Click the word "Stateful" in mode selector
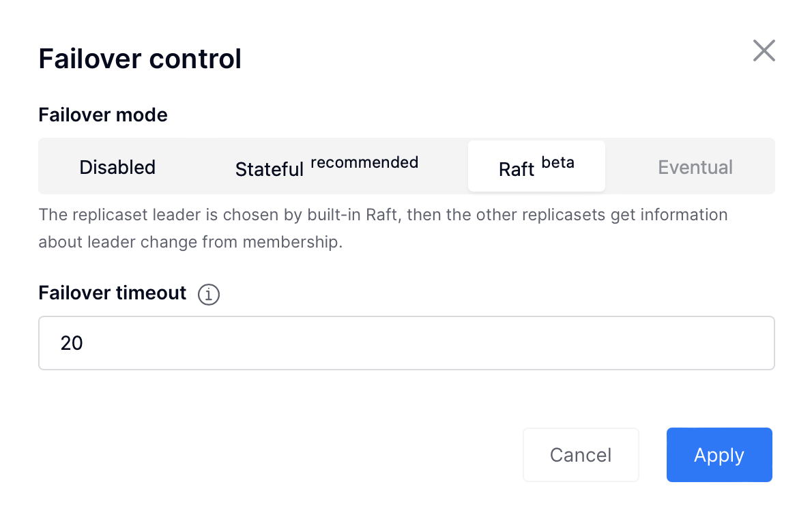Screen dimensions: 812x521 270,169
